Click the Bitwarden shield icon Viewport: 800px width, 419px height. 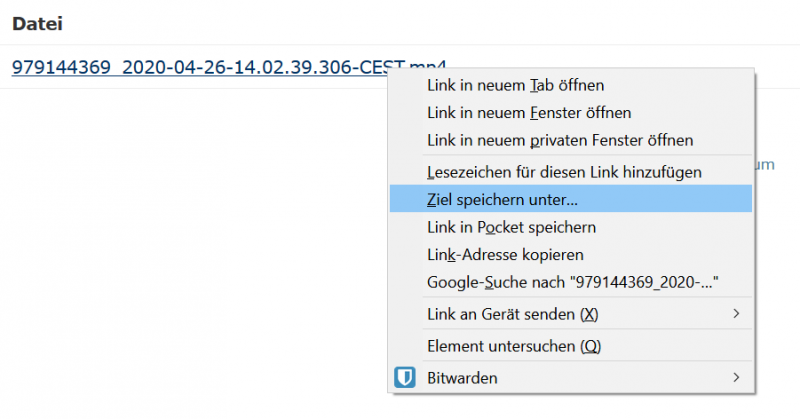405,378
